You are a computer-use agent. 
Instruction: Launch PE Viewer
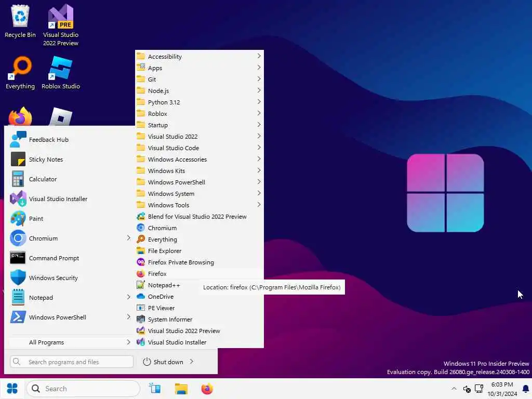click(x=199, y=308)
